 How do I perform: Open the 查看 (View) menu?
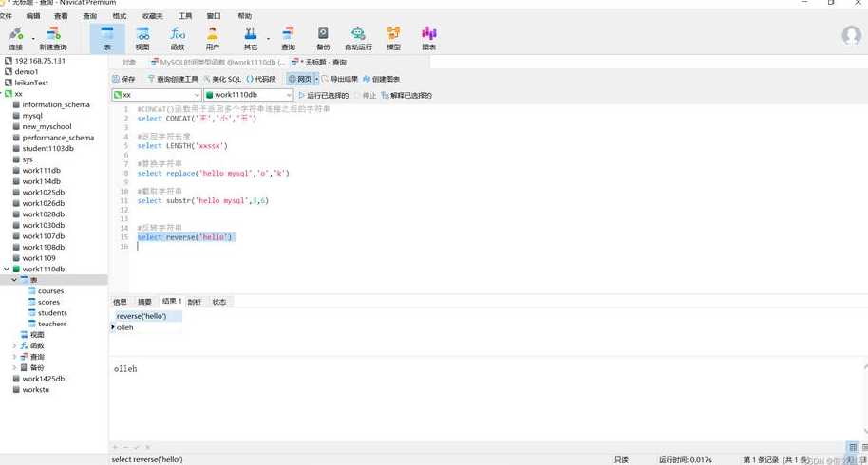pyautogui.click(x=61, y=16)
